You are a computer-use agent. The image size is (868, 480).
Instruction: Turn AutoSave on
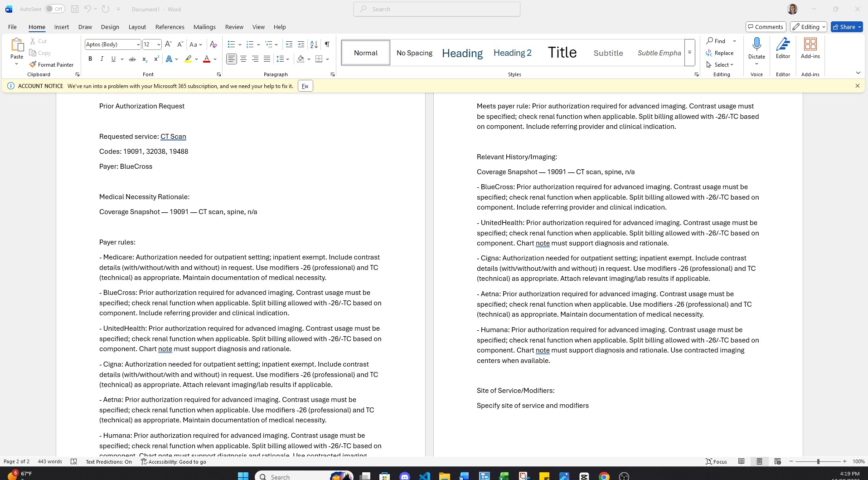55,9
